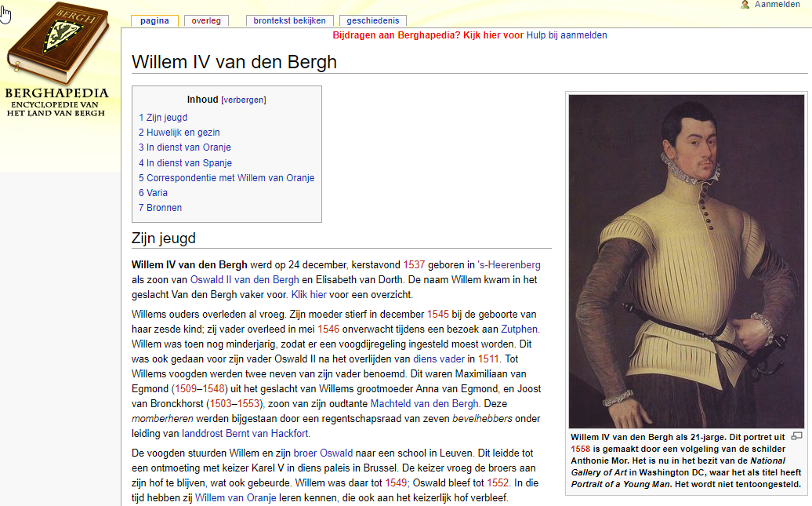Click the Berghapedia book logo
This screenshot has width=812, height=506.
[57, 42]
